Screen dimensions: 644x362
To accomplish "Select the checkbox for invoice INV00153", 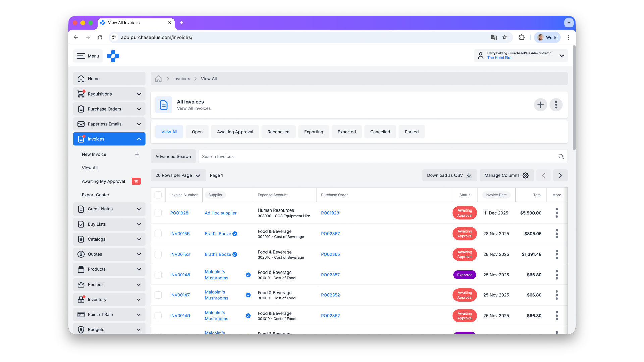I will 158,254.
